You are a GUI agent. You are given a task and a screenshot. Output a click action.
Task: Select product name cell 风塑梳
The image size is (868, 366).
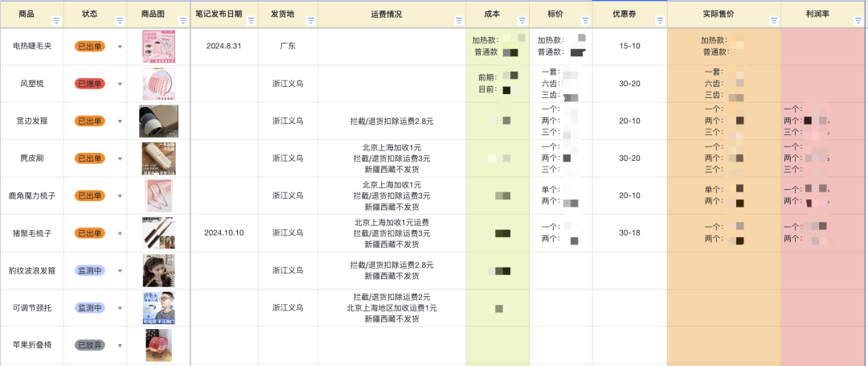point(32,84)
